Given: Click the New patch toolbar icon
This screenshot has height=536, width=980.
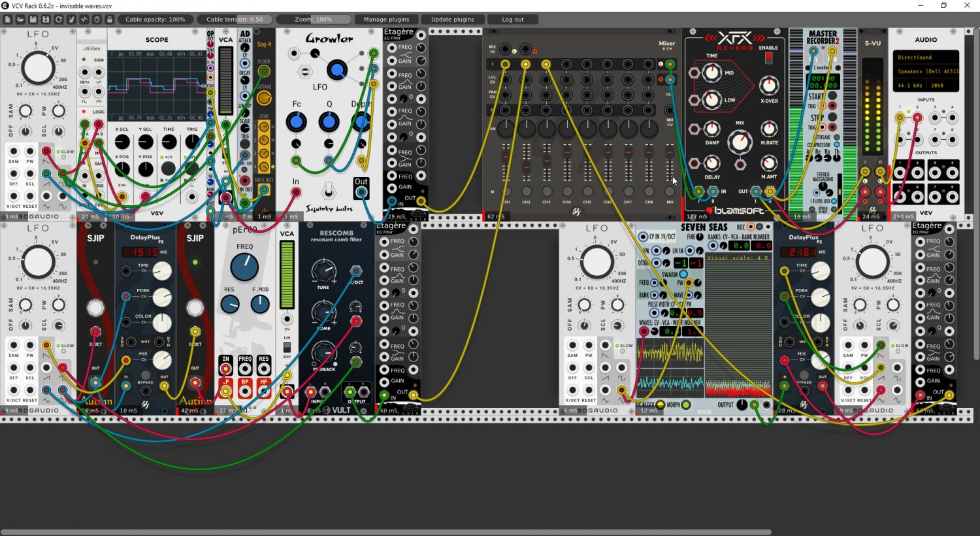Looking at the screenshot, I should [7, 20].
